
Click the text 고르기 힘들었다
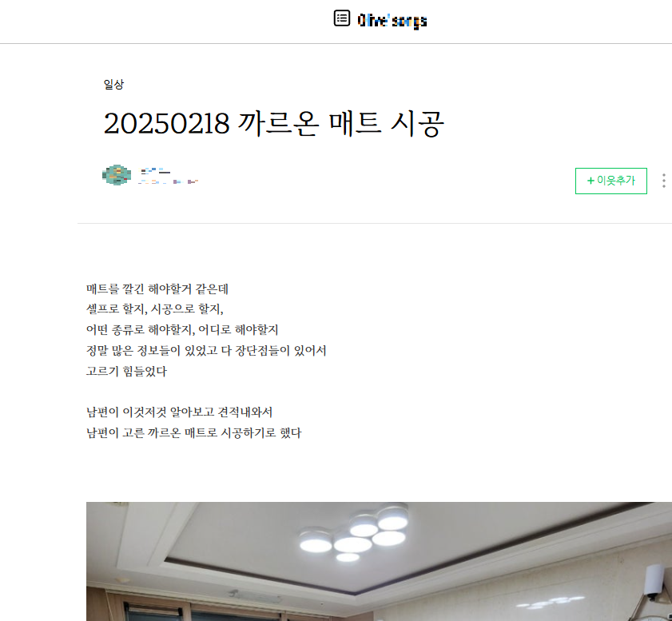point(126,371)
